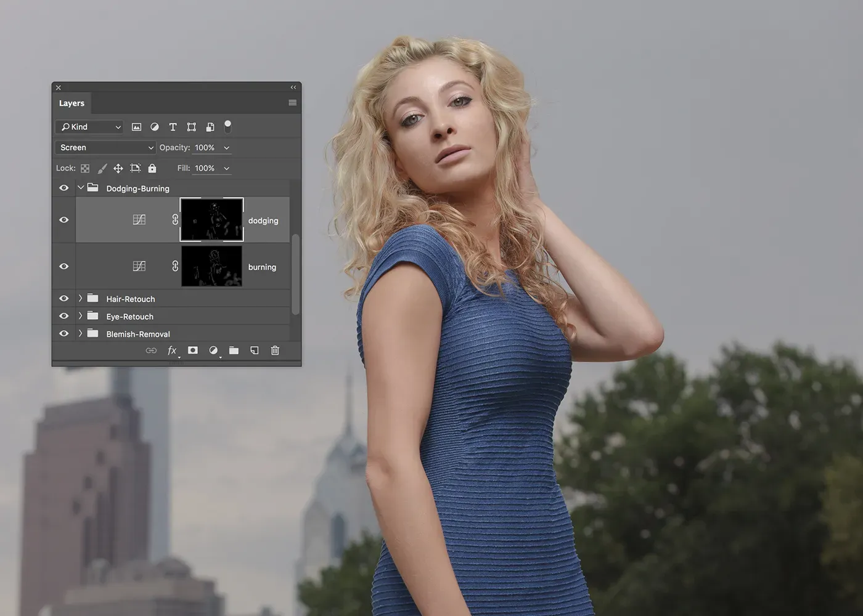Open the Layers panel options menu
This screenshot has width=863, height=616.
(x=292, y=103)
